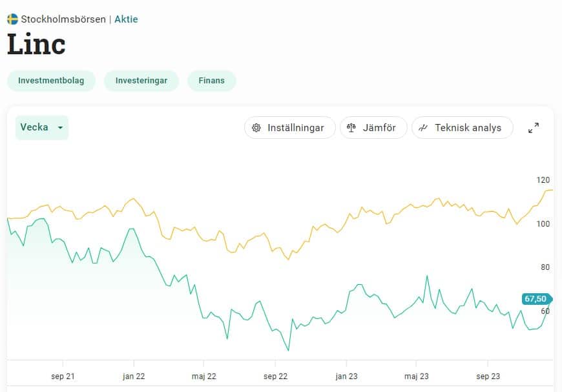Select the Investeringar tag

141,81
